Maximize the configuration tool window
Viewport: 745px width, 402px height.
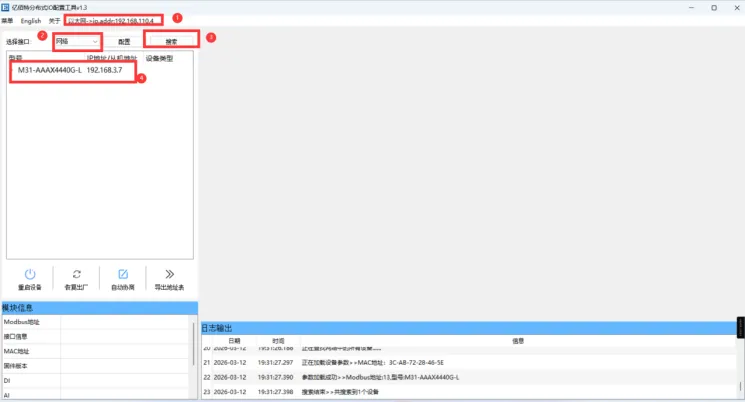714,8
